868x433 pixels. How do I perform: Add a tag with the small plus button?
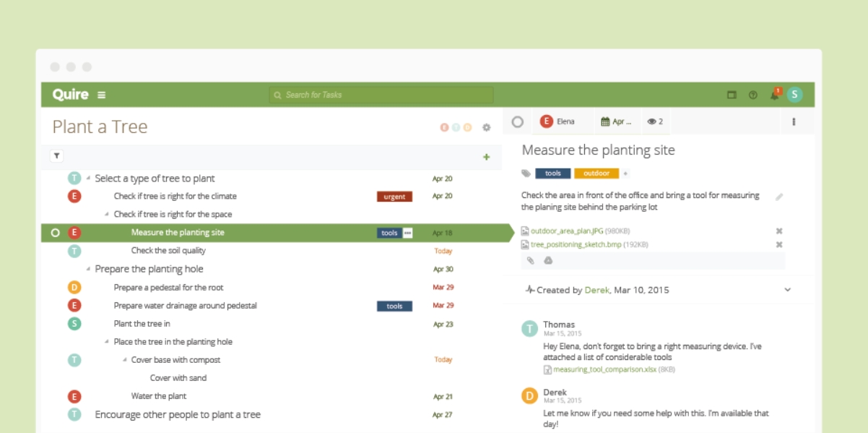click(x=625, y=173)
